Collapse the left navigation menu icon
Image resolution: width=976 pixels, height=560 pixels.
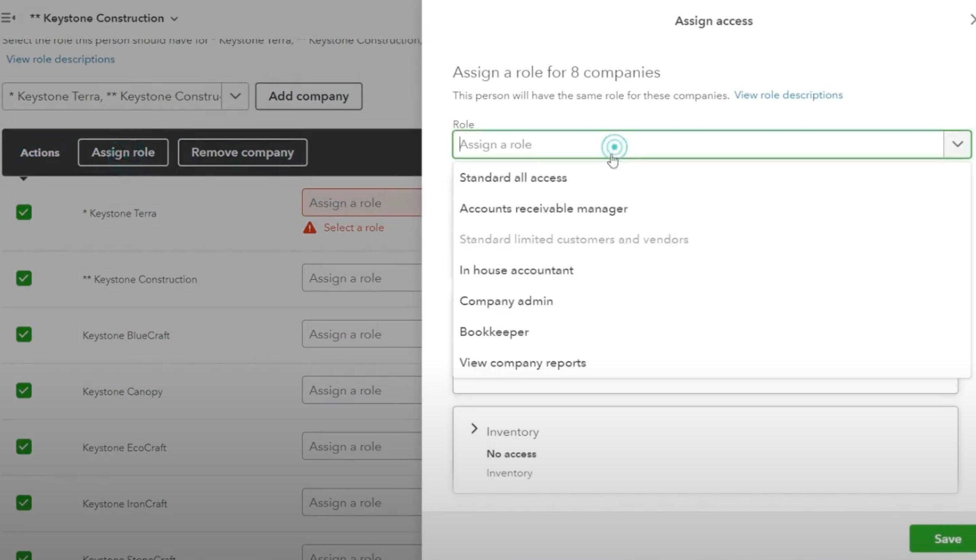click(8, 18)
